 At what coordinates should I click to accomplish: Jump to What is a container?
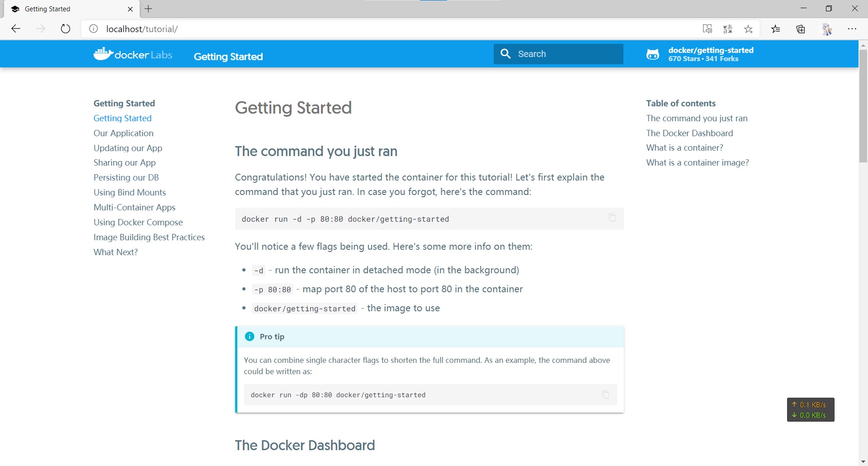[x=684, y=147]
